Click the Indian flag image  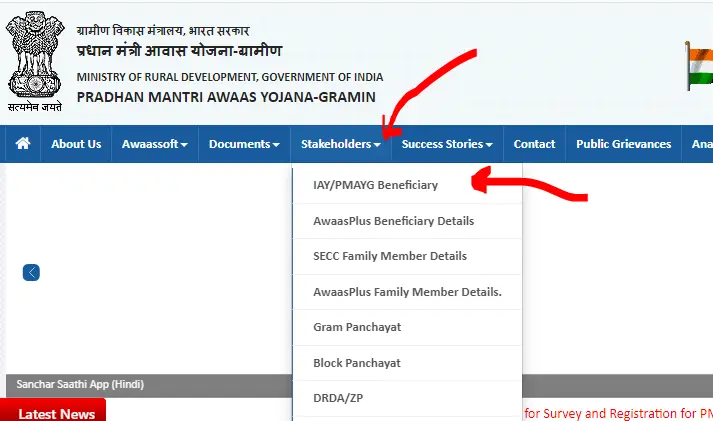[x=699, y=66]
